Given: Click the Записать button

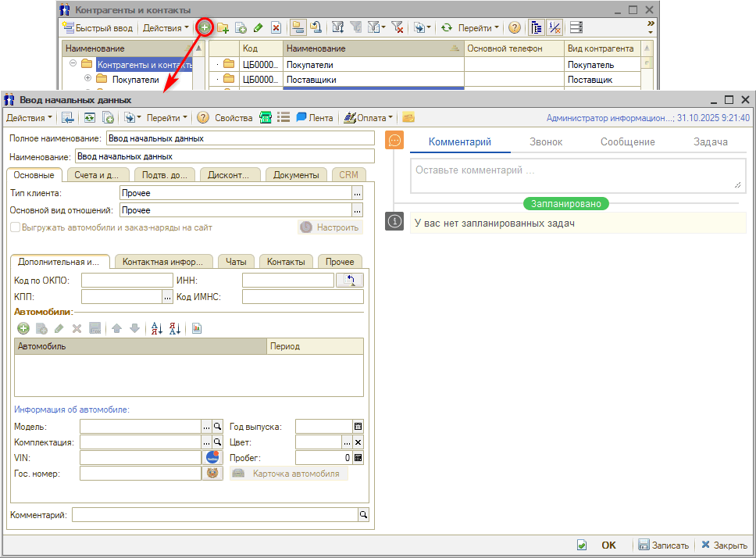Looking at the screenshot, I should pyautogui.click(x=663, y=545).
